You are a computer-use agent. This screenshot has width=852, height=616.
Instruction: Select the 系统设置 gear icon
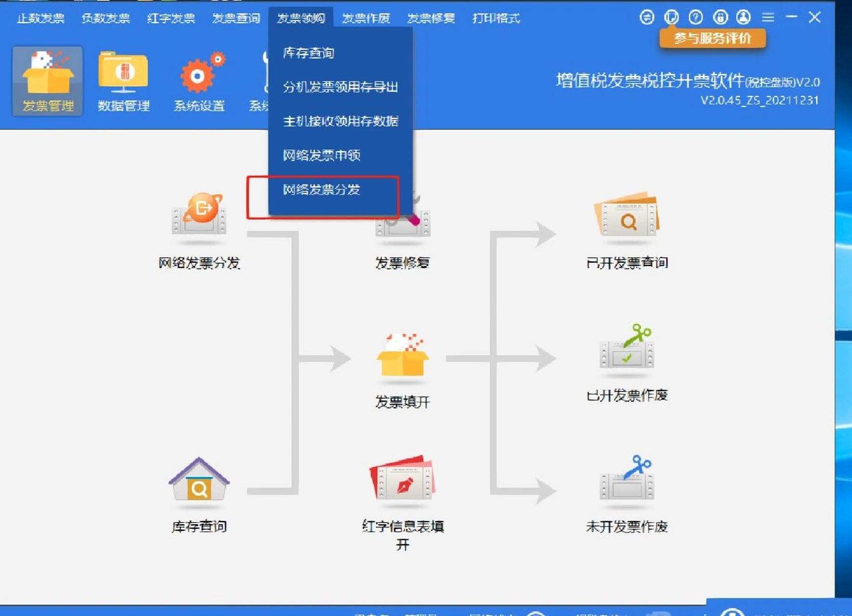[x=199, y=77]
